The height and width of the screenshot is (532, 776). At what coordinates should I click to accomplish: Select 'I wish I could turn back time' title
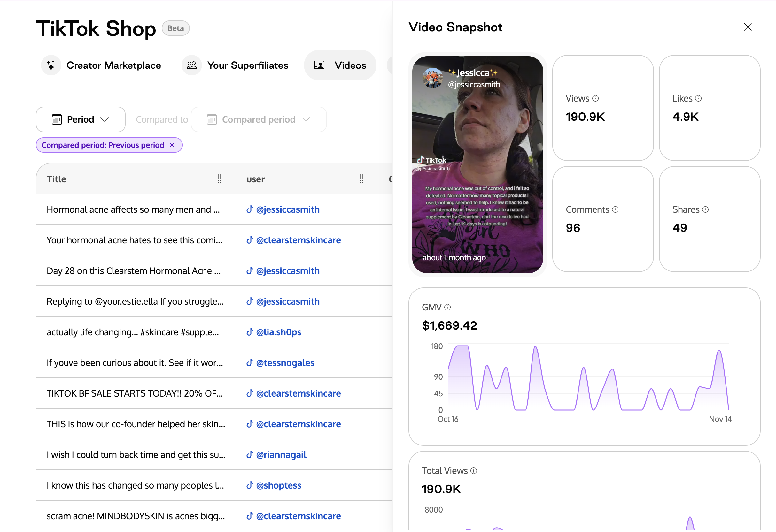click(136, 455)
